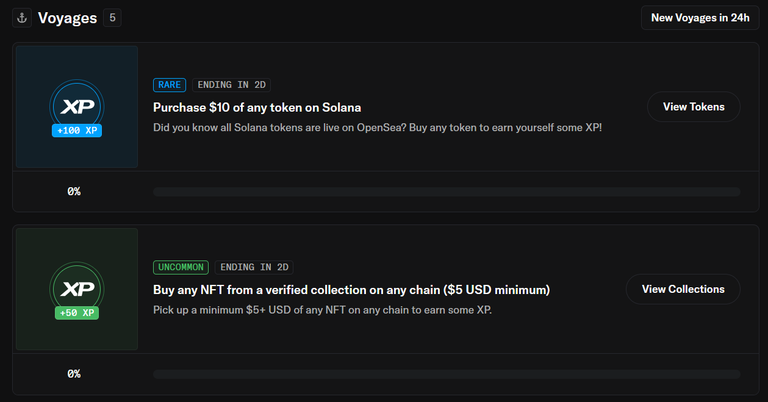This screenshot has width=768, height=402.
Task: Click ENDING IN 2D tag on Solana voyage
Action: 232,85
